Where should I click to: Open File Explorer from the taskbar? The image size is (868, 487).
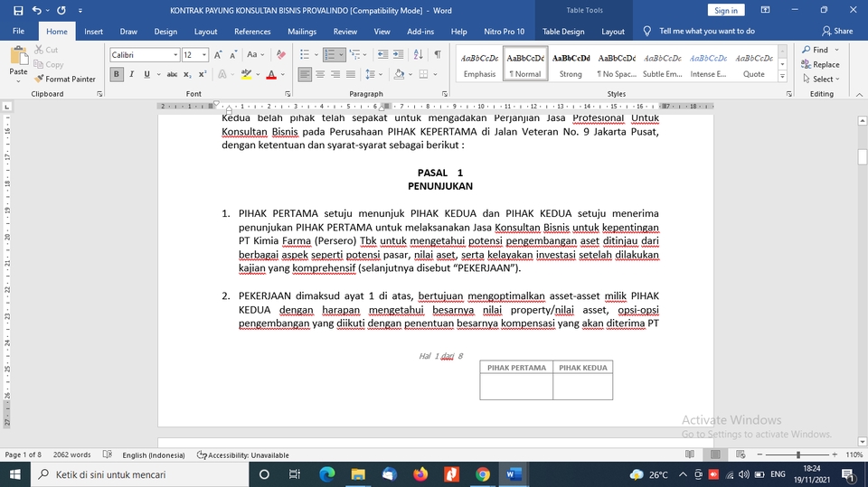[x=358, y=474]
